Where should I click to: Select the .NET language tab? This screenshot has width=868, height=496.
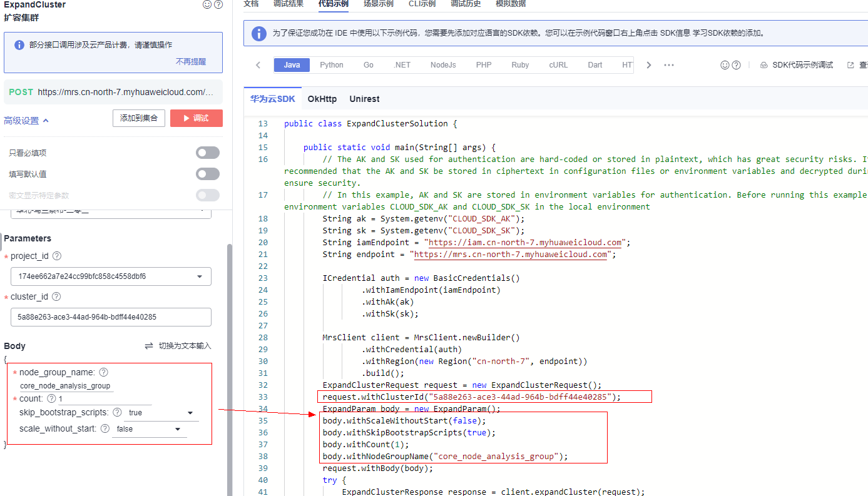[402, 65]
